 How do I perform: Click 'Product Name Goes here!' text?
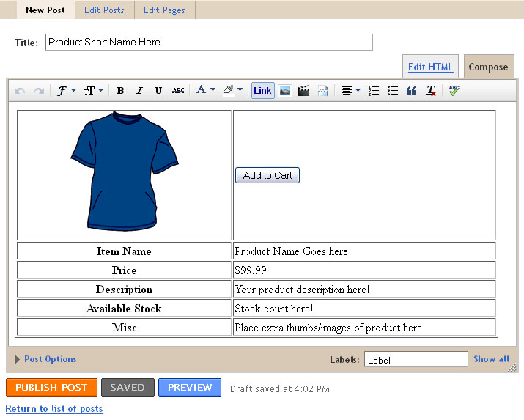tap(292, 251)
